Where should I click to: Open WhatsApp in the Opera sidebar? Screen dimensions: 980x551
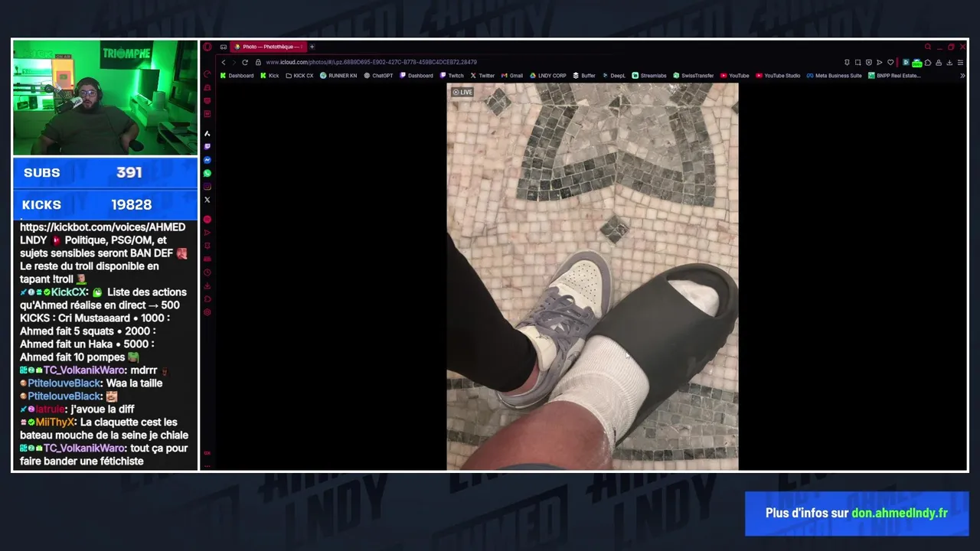point(207,173)
